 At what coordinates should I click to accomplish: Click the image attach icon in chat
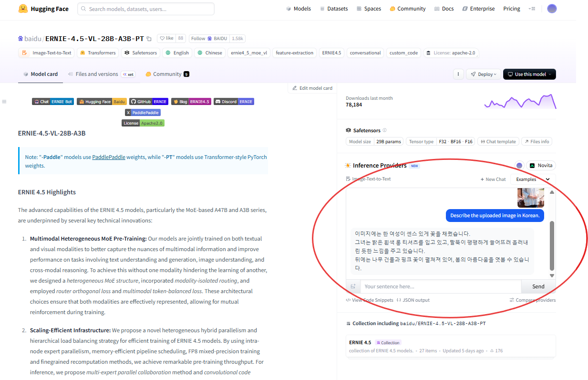tap(353, 286)
